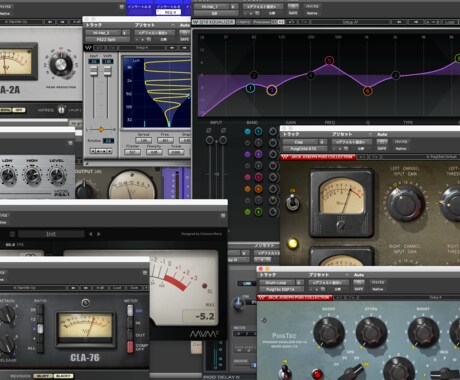
Task: Select band 1 node on Q10 curve
Action: pyautogui.click(x=251, y=88)
